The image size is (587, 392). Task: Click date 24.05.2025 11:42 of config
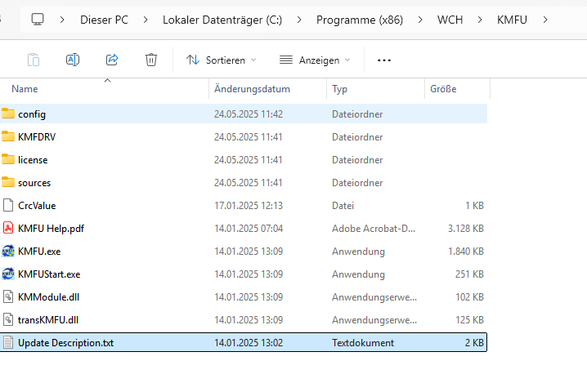click(249, 114)
